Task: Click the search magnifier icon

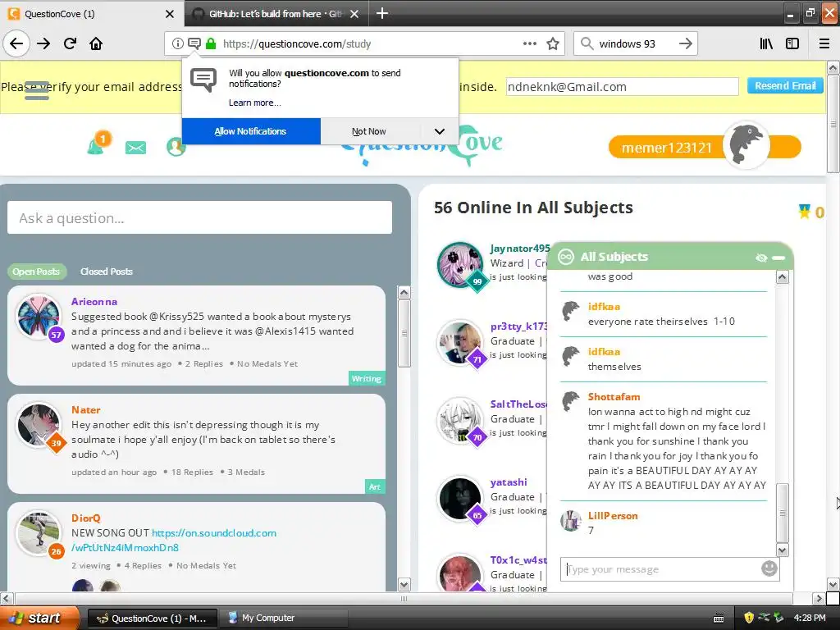Action: [587, 44]
